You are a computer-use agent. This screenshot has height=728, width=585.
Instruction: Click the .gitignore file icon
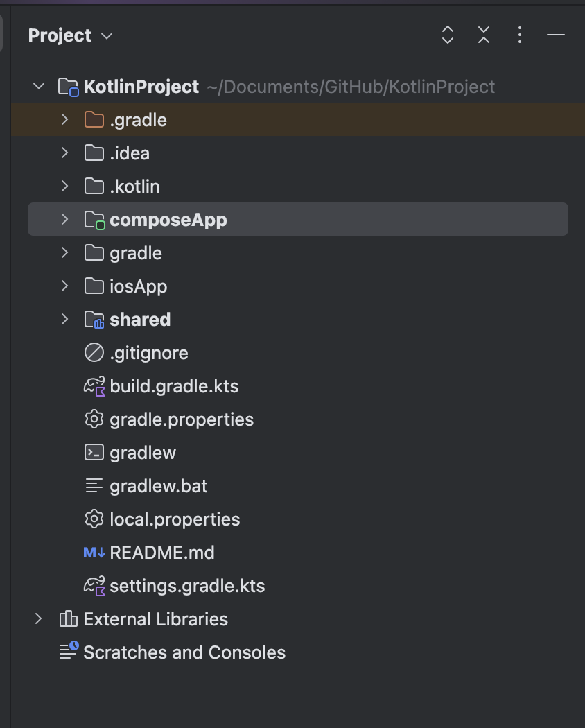[x=94, y=353]
